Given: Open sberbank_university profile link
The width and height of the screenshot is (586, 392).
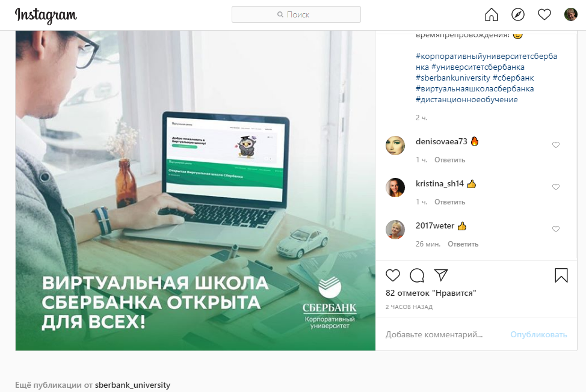Looking at the screenshot, I should click(x=132, y=385).
